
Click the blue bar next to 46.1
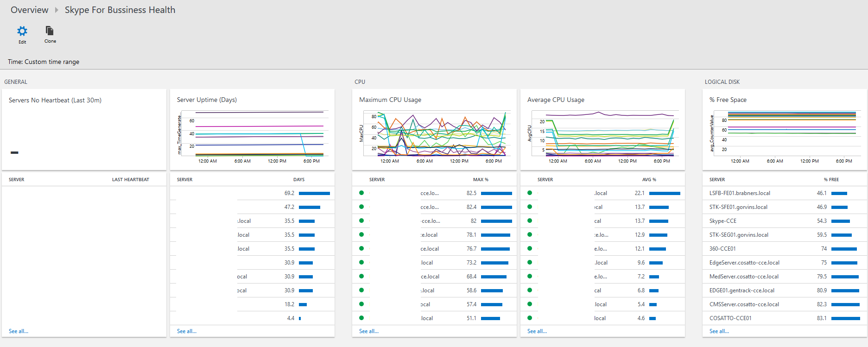click(839, 193)
